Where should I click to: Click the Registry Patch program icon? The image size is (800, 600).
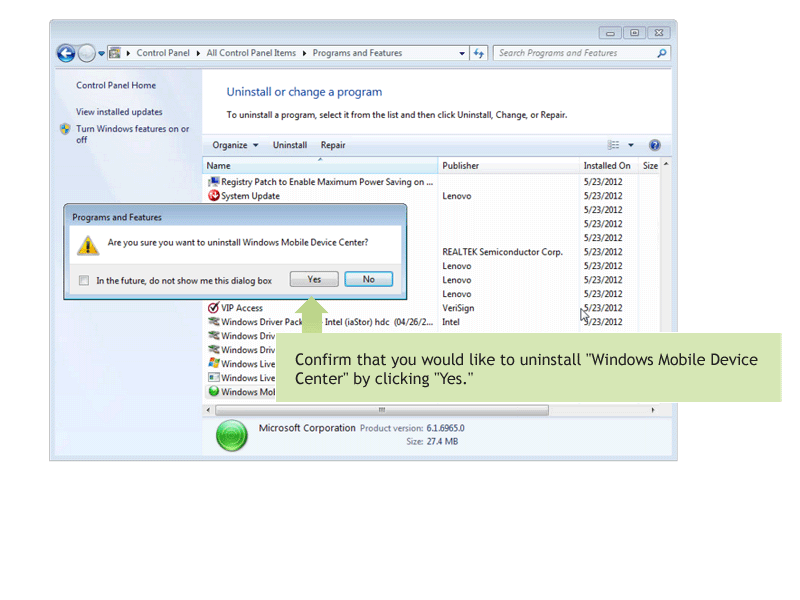(x=213, y=182)
